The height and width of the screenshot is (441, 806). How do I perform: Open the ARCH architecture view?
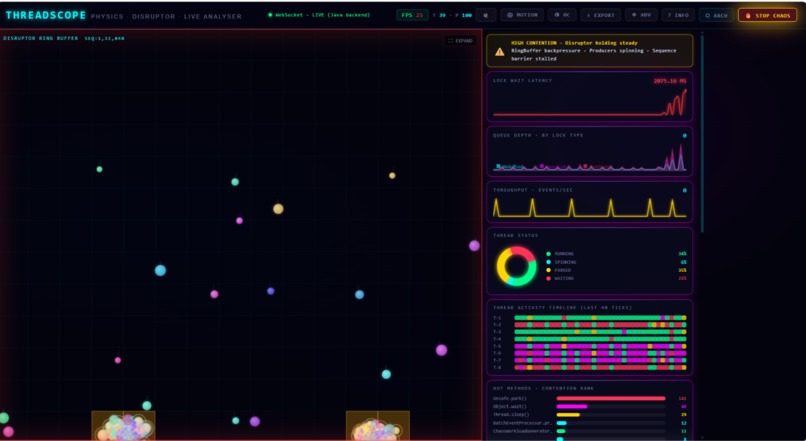pos(716,15)
